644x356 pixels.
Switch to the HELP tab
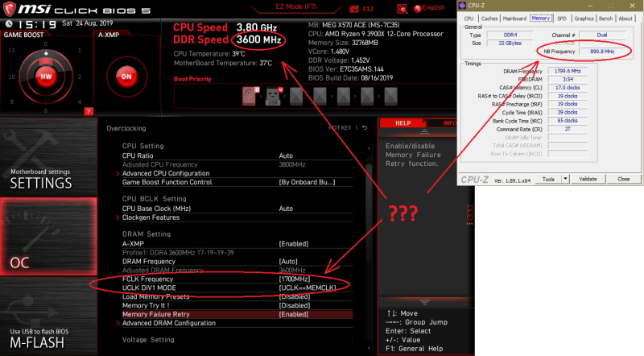(x=403, y=123)
